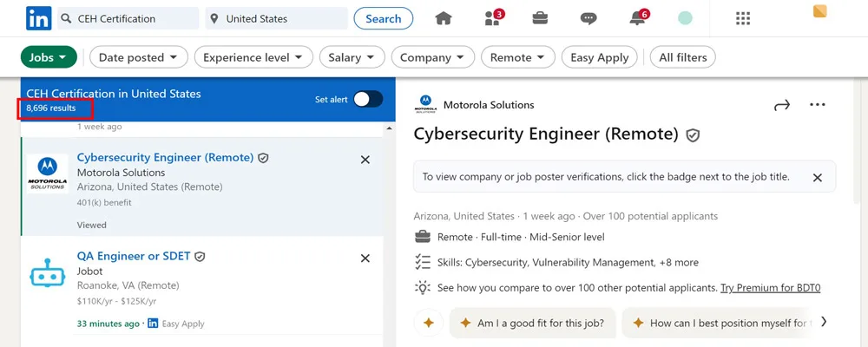868x347 pixels.
Task: Click the United States location field
Action: pyautogui.click(x=277, y=18)
